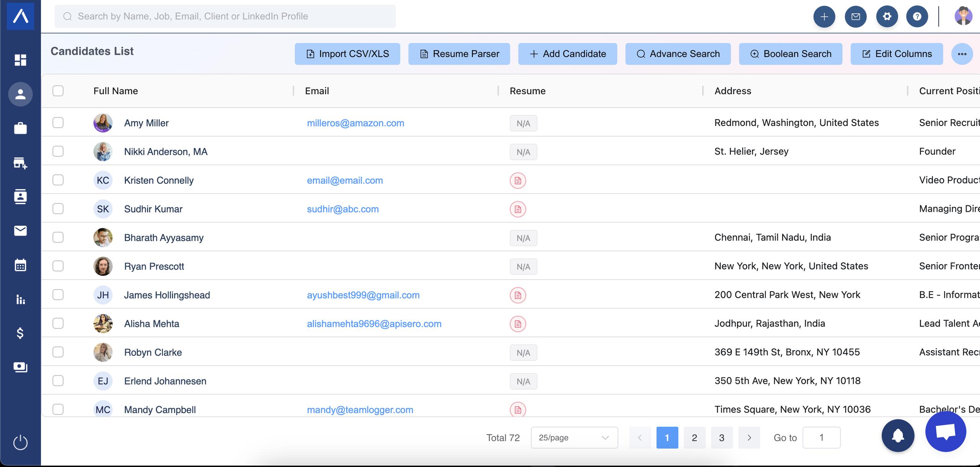Focus the candidate search box

225,16
